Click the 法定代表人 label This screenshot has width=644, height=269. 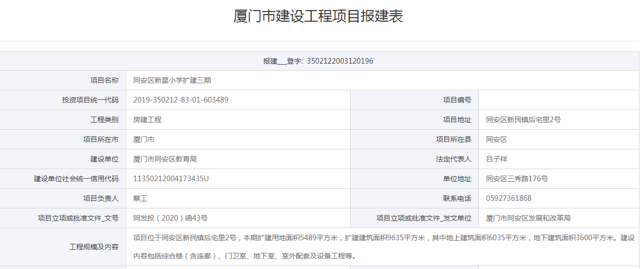(x=454, y=159)
